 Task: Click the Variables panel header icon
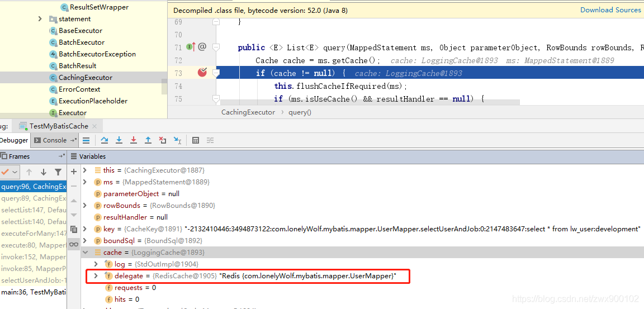(74, 156)
